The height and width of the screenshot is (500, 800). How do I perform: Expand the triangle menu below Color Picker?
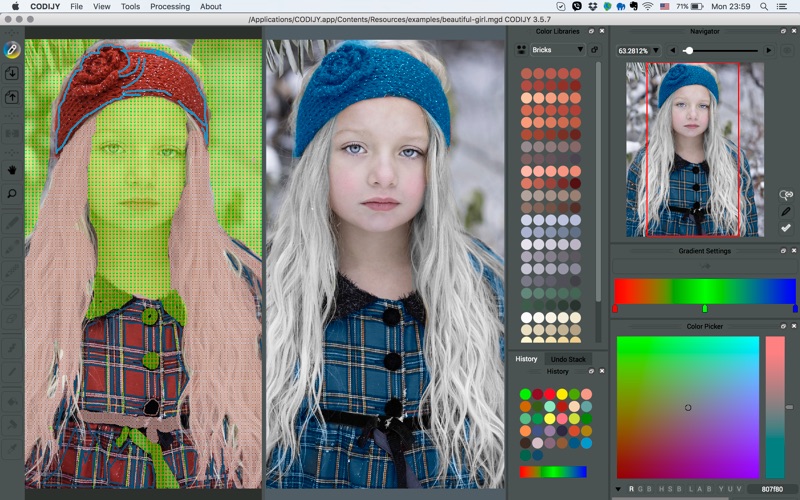tap(618, 489)
